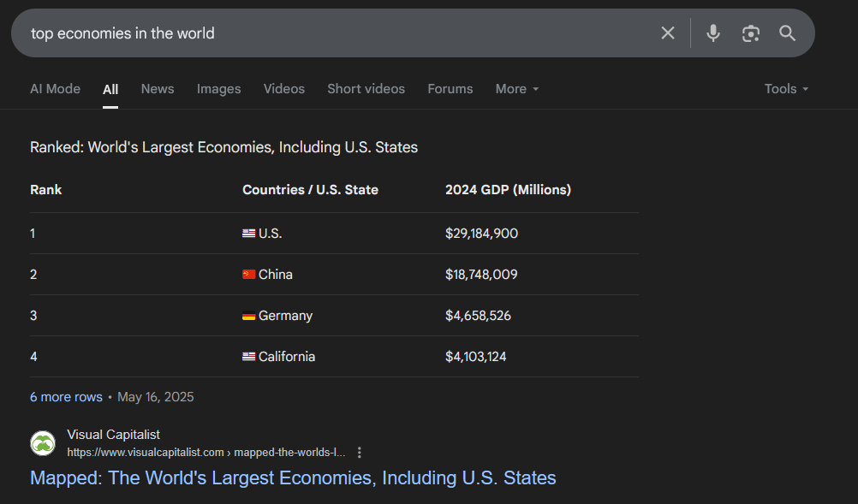Start voice search with microphone icon
The height and width of the screenshot is (504, 858).
[713, 33]
